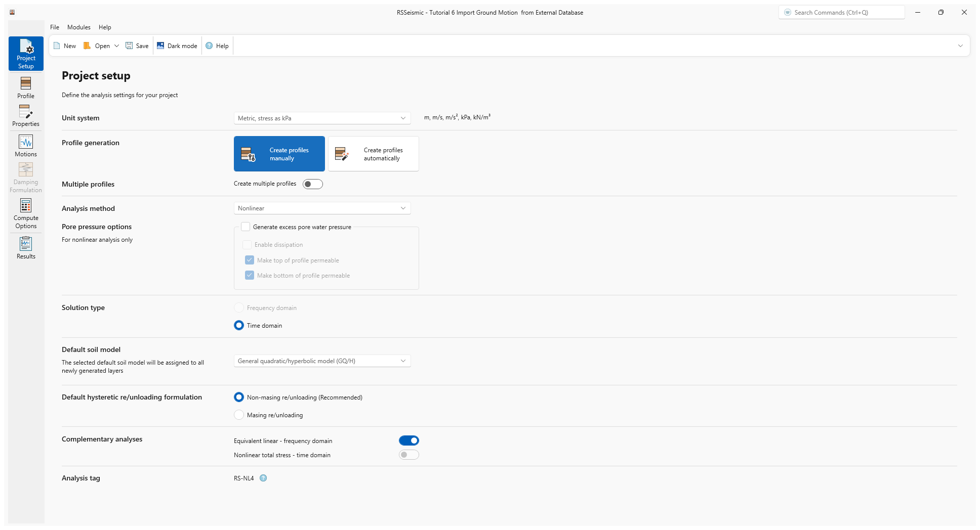980x530 pixels.
Task: Click the Save toolbar icon
Action: [130, 46]
